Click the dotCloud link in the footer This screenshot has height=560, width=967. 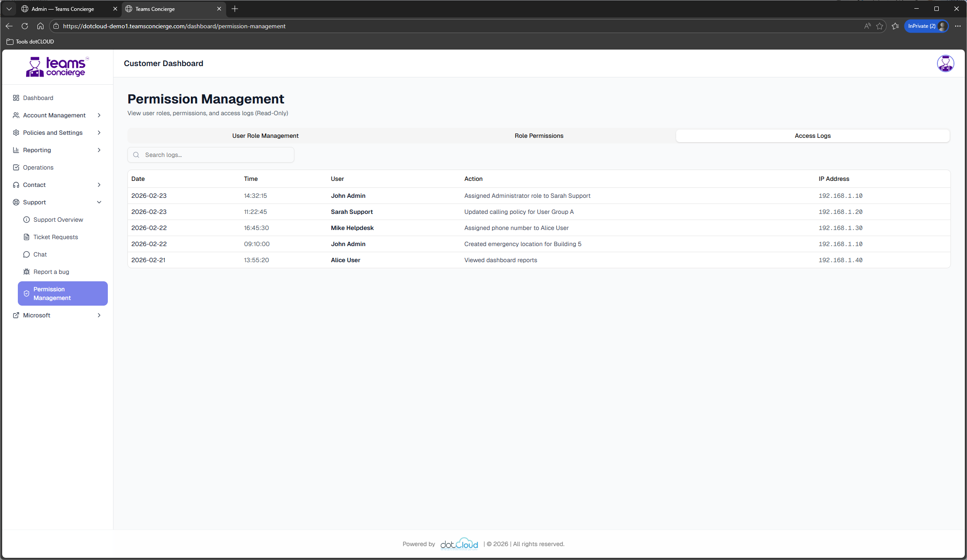coord(459,543)
